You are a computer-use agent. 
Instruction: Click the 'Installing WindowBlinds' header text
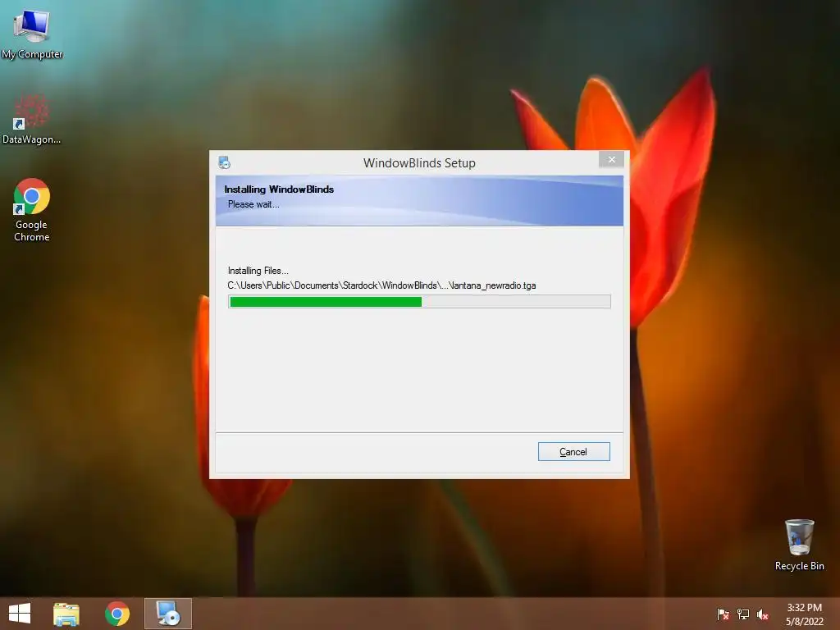click(279, 189)
